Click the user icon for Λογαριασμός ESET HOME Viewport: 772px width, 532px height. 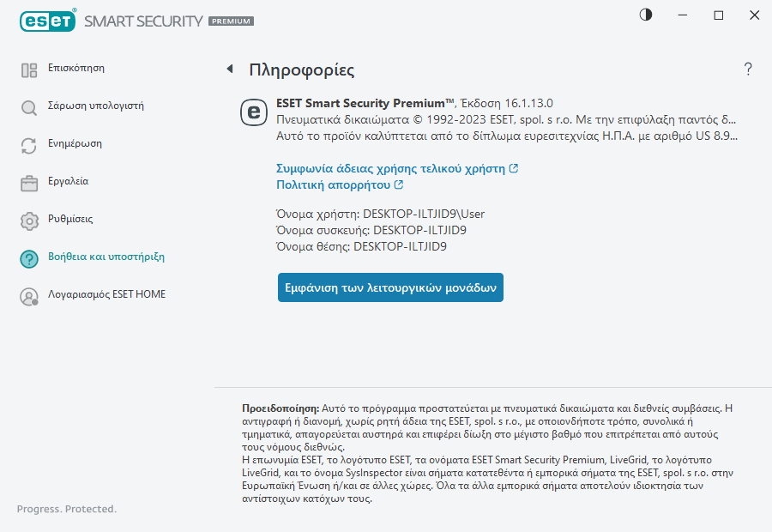29,296
